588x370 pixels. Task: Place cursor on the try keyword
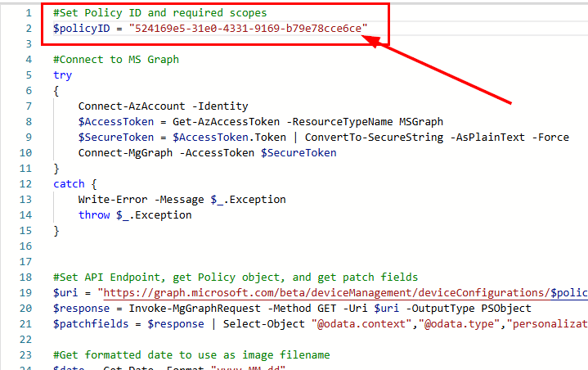pyautogui.click(x=62, y=74)
